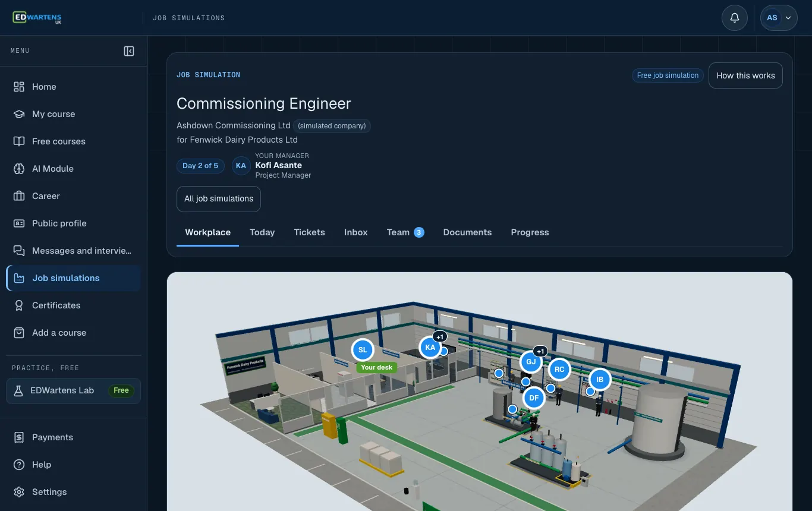
Task: Click the Job simulations chart icon
Action: 19,278
